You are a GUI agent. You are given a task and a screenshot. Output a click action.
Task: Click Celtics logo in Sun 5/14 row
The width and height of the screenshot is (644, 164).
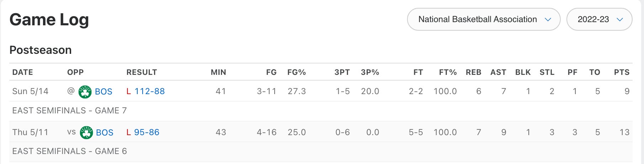coord(85,92)
